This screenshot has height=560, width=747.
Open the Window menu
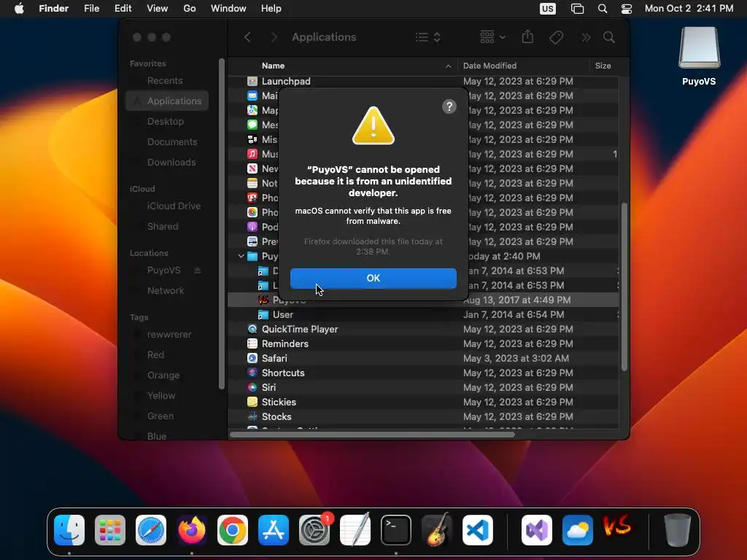click(228, 9)
